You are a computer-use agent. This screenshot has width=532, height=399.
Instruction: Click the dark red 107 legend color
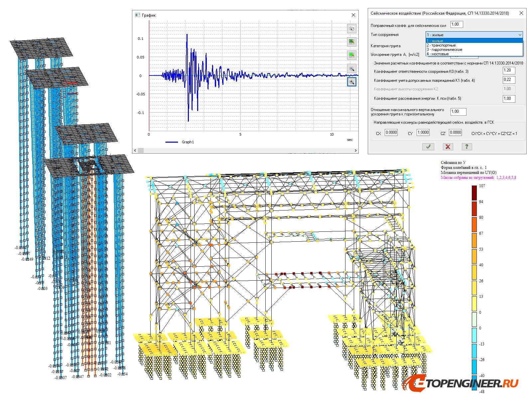(474, 193)
